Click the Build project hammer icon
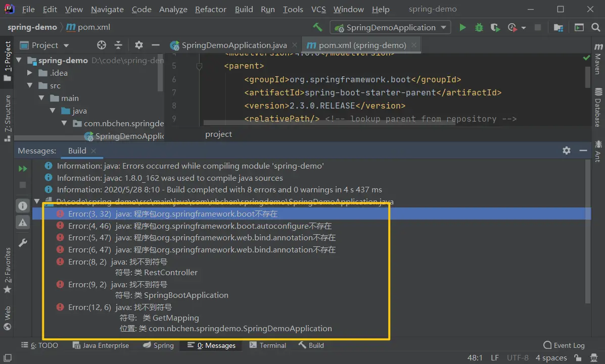This screenshot has height=364, width=605. point(317,27)
